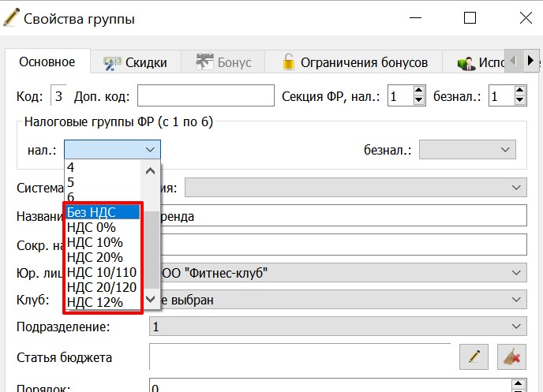Choose НДС 20/120 option
543x392 pixels.
[x=103, y=287]
